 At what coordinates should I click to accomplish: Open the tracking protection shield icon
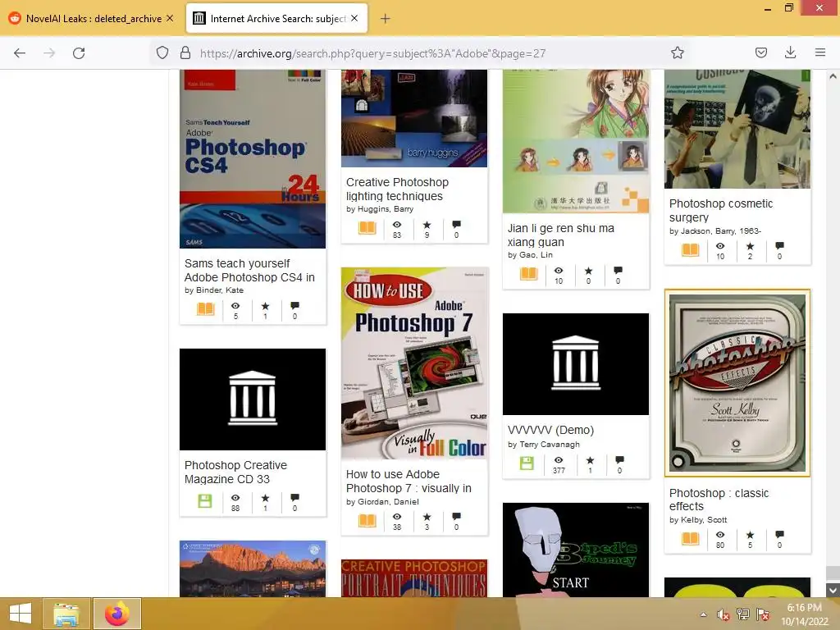coord(162,52)
